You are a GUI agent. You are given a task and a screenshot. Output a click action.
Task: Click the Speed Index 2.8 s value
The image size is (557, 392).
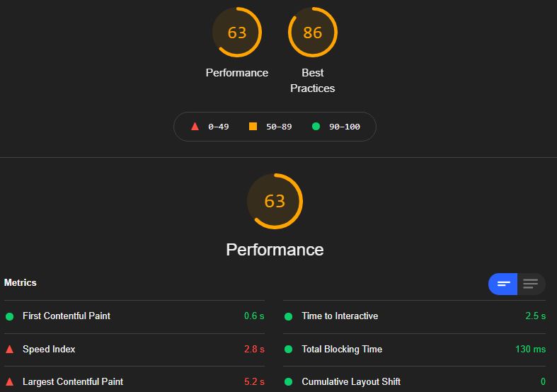254,350
